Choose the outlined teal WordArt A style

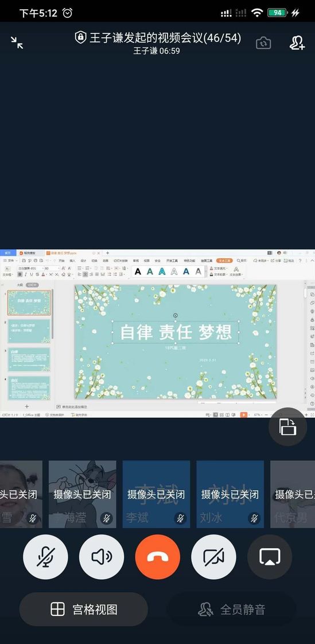tap(162, 271)
